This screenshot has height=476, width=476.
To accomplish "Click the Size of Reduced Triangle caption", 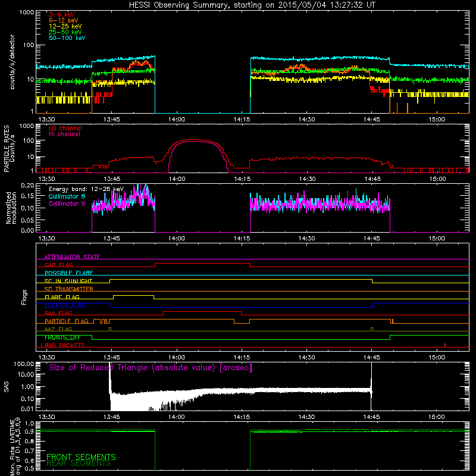I will pyautogui.click(x=151, y=368).
